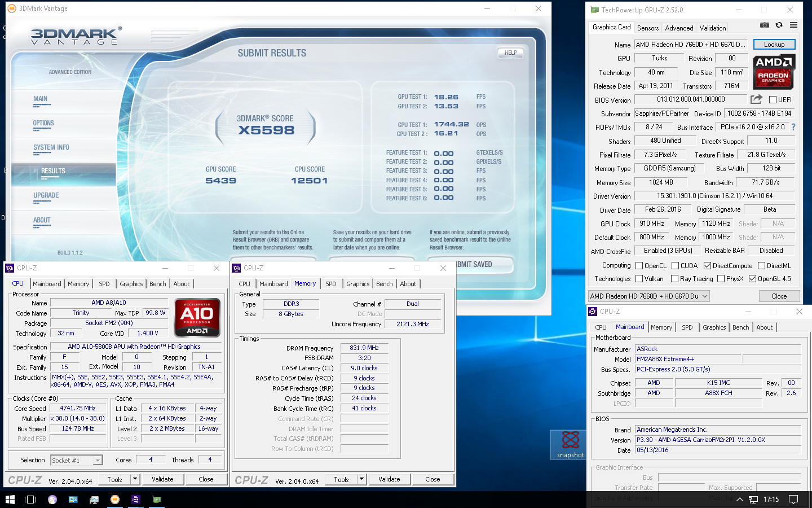Click the 3DMark Vantage title bar icon
This screenshot has width=812, height=508.
pyautogui.click(x=12, y=8)
